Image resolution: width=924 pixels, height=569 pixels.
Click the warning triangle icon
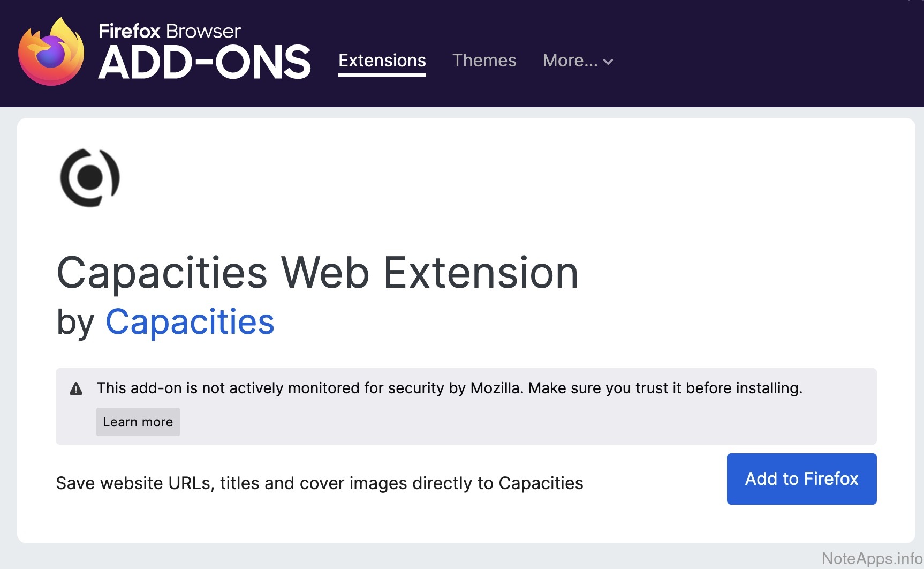tap(76, 389)
